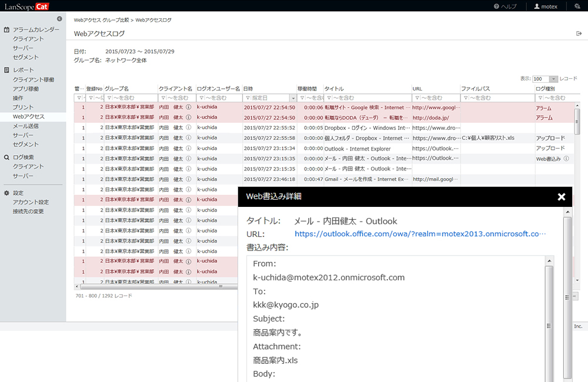The height and width of the screenshot is (382, 588).
Task: Click the ログ検索 magnifier icon
Action: [x=6, y=158]
